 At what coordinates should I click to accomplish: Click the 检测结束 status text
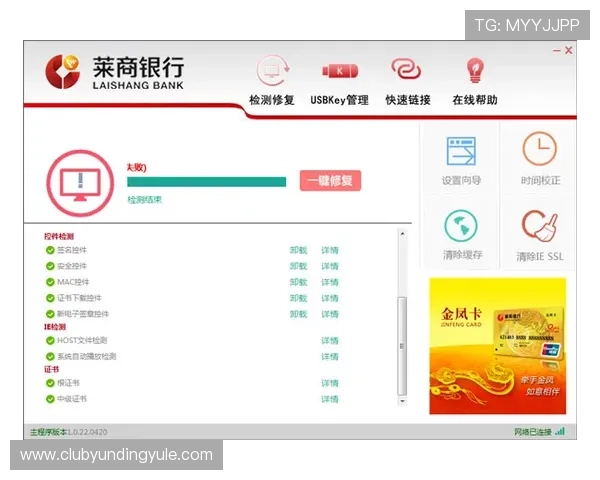coord(144,200)
